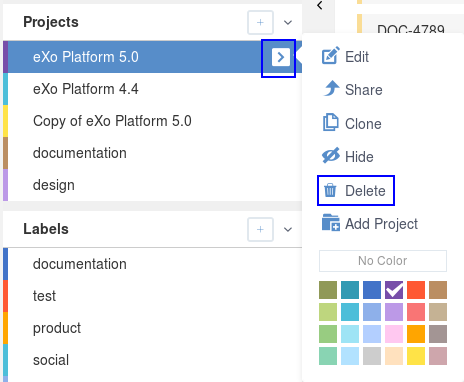Collapse the left sidebar with the back arrow
Image resolution: width=464 pixels, height=382 pixels.
pos(320,5)
